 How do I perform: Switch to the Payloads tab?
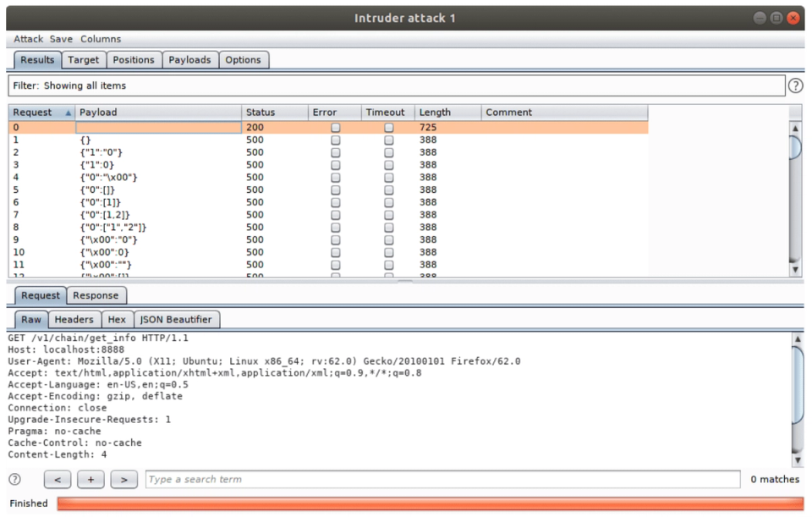coord(190,59)
